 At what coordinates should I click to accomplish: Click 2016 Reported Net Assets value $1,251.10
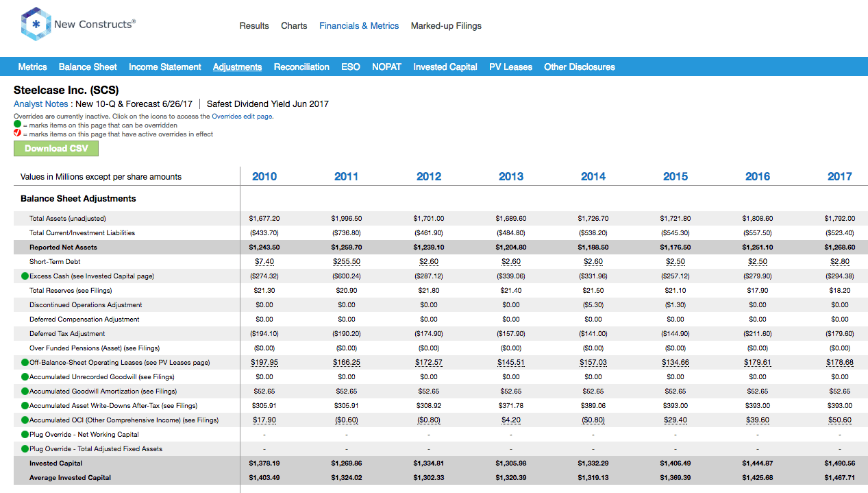pos(758,248)
